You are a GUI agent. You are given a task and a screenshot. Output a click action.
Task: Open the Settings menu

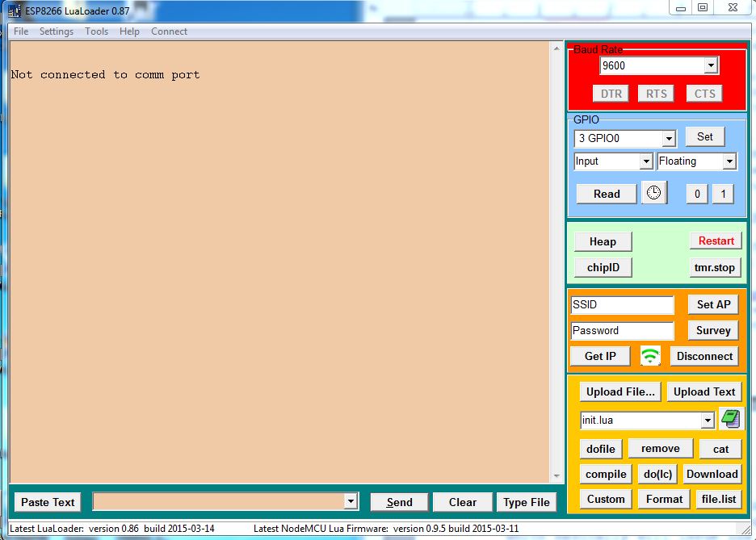pyautogui.click(x=57, y=31)
